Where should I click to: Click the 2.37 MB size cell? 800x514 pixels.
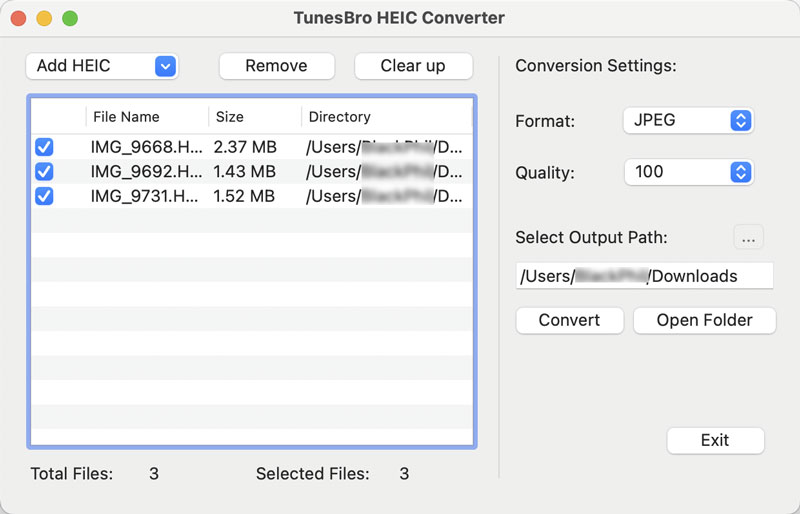[245, 147]
